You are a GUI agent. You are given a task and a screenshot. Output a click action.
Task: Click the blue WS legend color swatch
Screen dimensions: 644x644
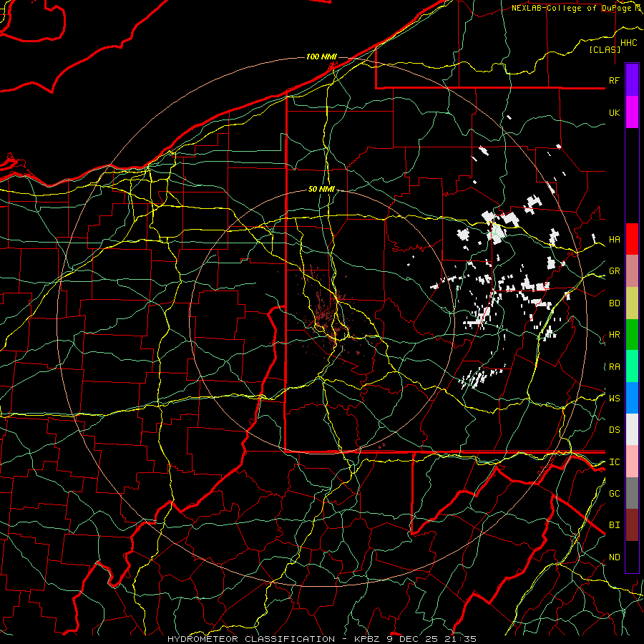coord(632,398)
